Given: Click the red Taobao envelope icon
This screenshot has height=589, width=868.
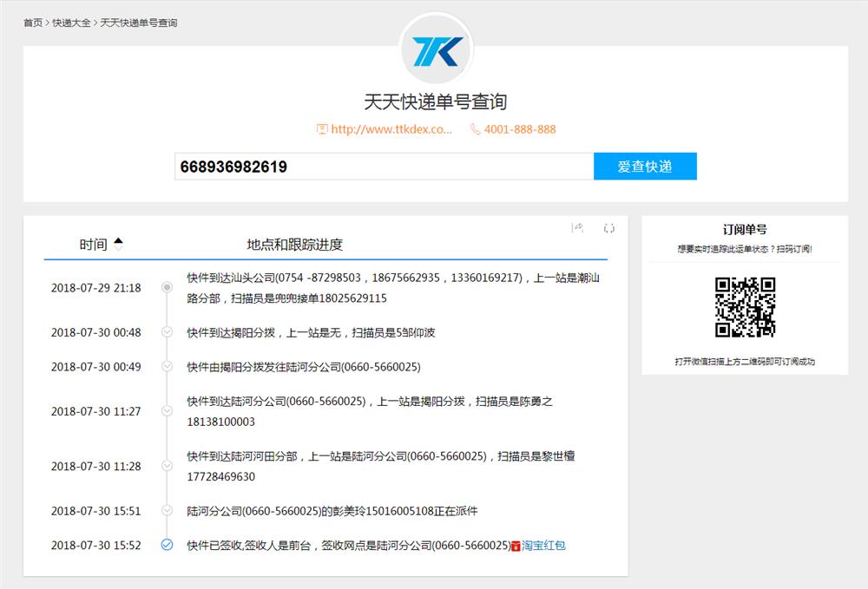Looking at the screenshot, I should point(516,546).
